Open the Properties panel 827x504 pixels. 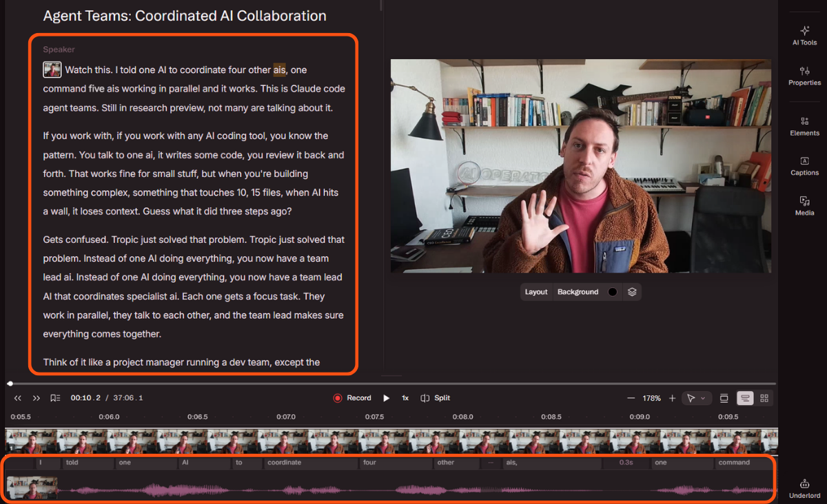(804, 76)
